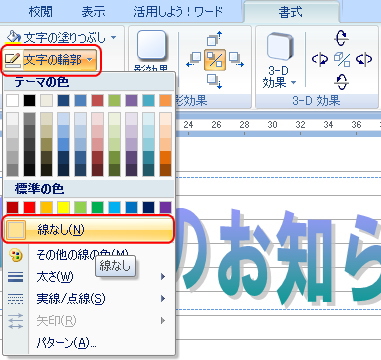Screen dimensions: 381x360
Task: Toggle 3-D effect on/off button
Action: [342, 60]
